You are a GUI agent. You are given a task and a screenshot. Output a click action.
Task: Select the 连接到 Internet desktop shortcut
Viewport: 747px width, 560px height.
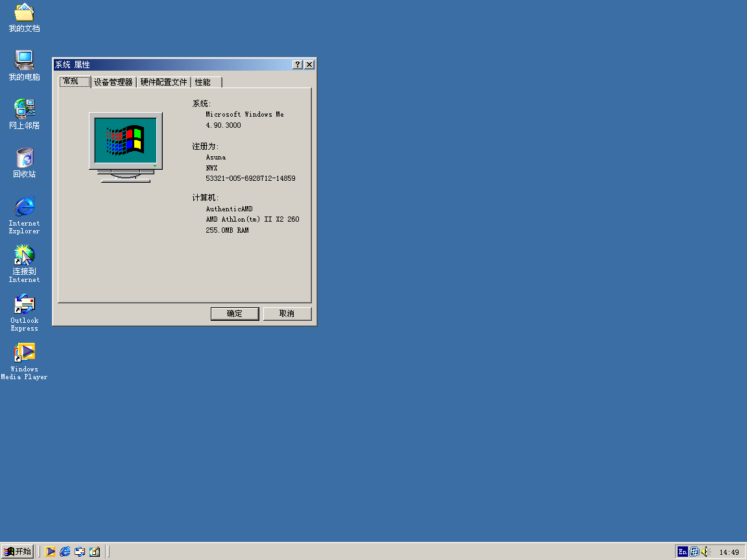[x=24, y=264]
